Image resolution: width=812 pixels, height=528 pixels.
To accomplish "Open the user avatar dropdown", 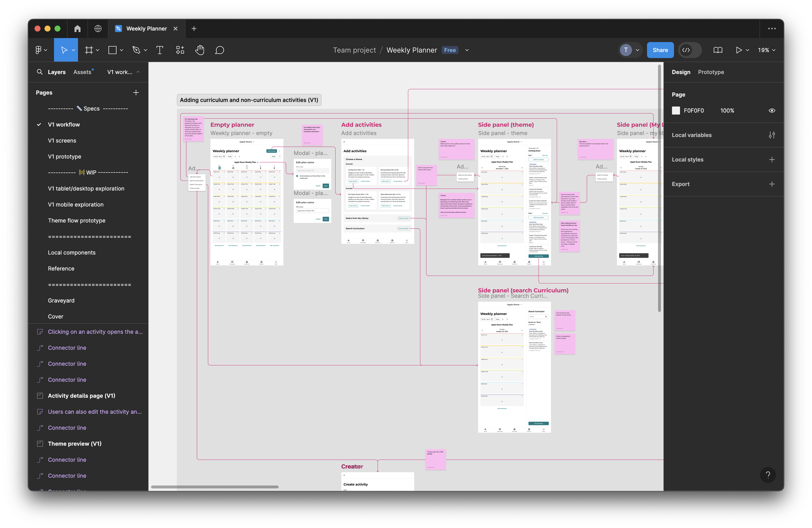I will tap(637, 50).
